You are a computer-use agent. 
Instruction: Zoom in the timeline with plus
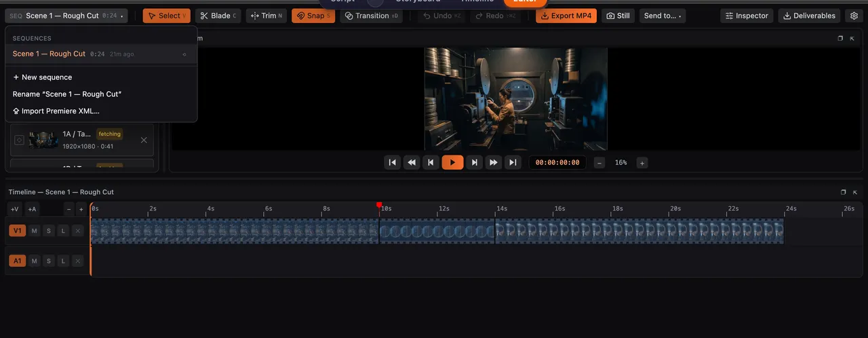[x=81, y=209]
